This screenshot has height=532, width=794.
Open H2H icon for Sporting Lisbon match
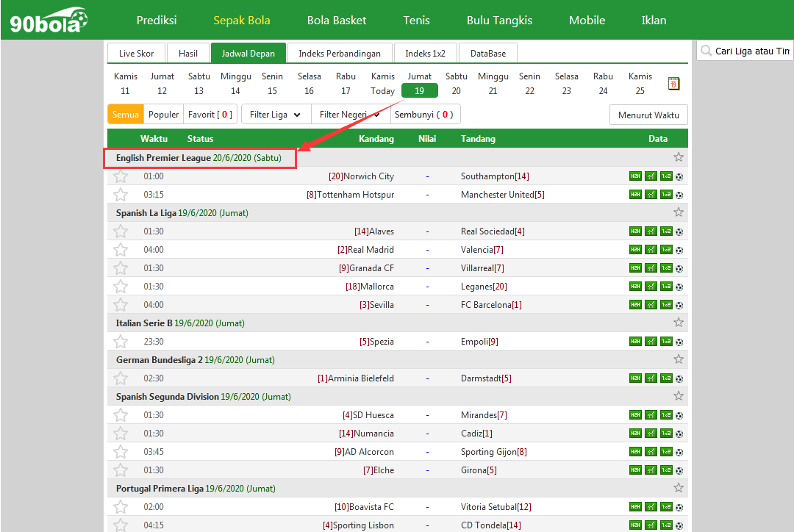tap(635, 525)
